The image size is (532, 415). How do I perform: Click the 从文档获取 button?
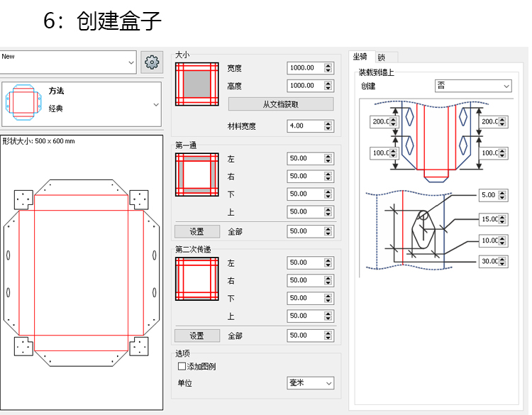click(x=281, y=104)
